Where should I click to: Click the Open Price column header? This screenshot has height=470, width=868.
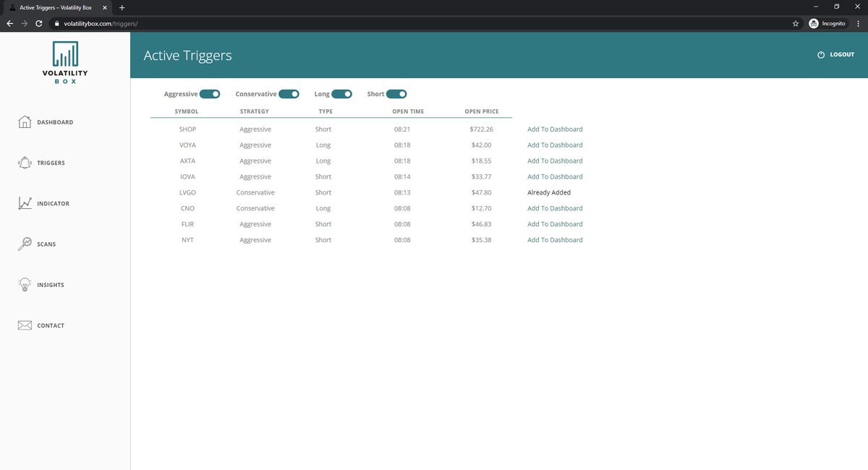[482, 111]
